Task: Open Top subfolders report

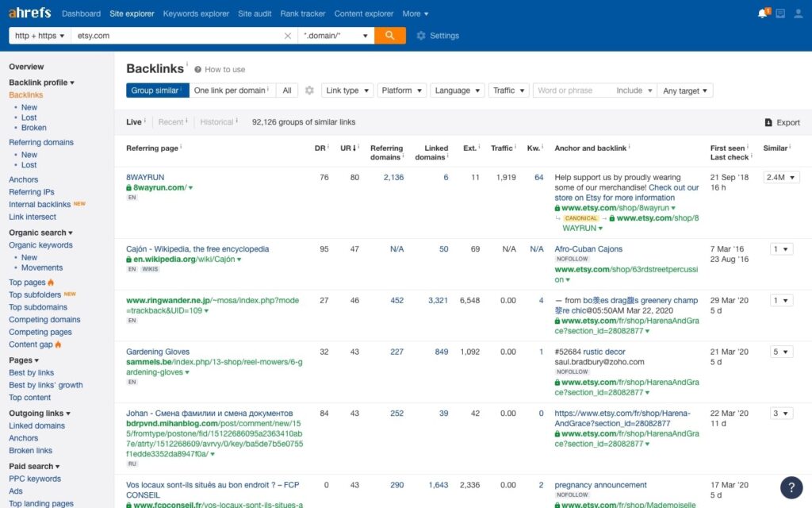Action: tap(35, 294)
